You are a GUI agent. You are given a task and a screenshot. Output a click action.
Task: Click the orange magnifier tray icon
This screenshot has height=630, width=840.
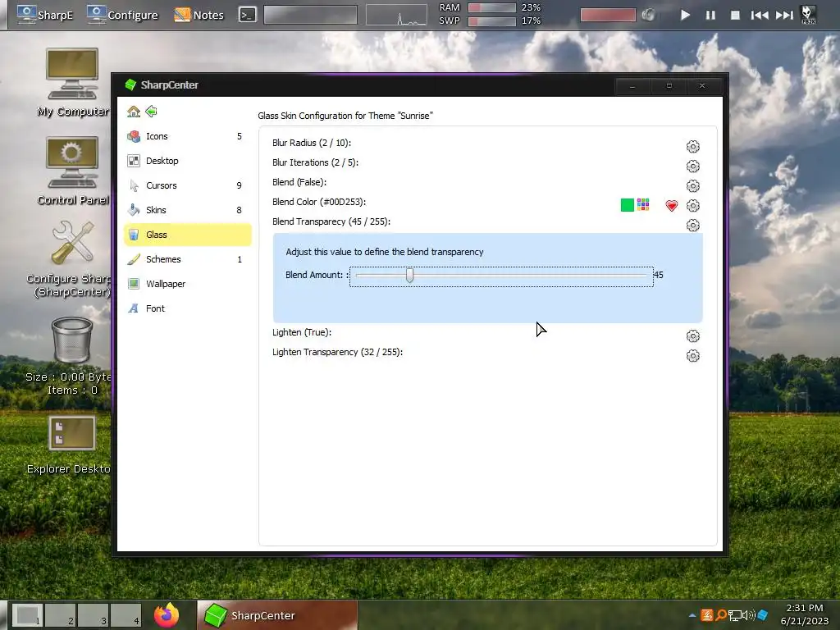click(x=721, y=615)
